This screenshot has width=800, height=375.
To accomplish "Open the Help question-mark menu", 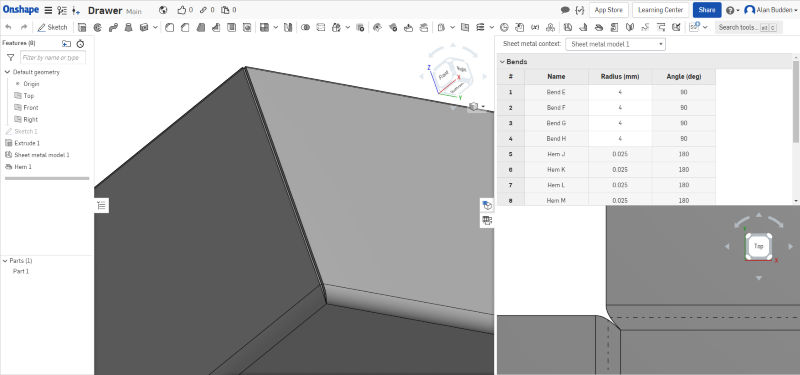I will 732,10.
